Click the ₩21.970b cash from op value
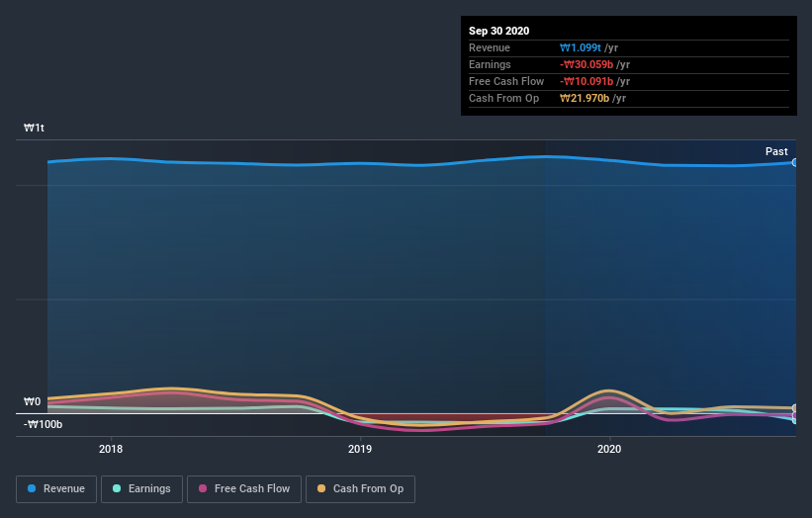 (x=585, y=98)
